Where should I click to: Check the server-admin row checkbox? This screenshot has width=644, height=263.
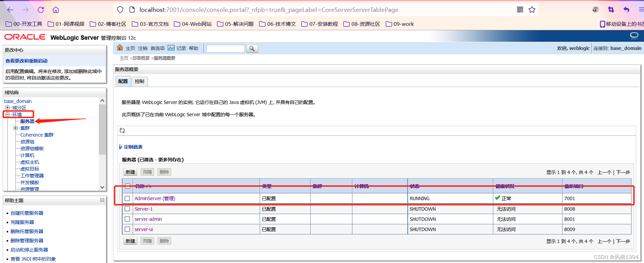[127, 219]
